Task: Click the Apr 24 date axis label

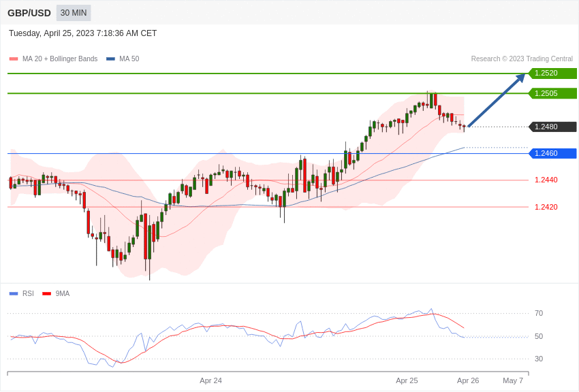Action: coord(210,380)
